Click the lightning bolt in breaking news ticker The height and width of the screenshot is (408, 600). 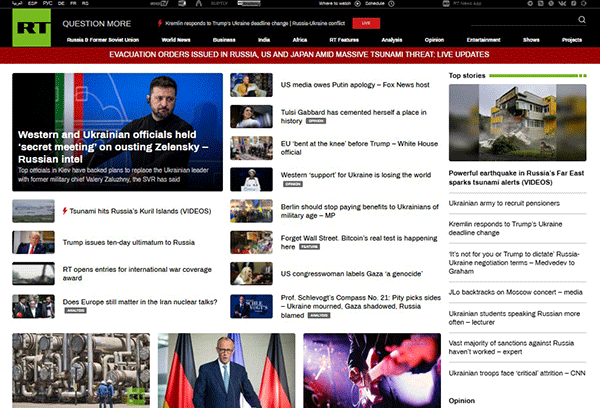click(x=160, y=23)
